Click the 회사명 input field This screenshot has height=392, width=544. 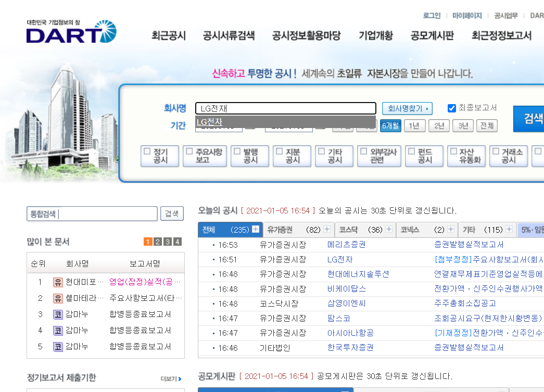click(x=285, y=108)
